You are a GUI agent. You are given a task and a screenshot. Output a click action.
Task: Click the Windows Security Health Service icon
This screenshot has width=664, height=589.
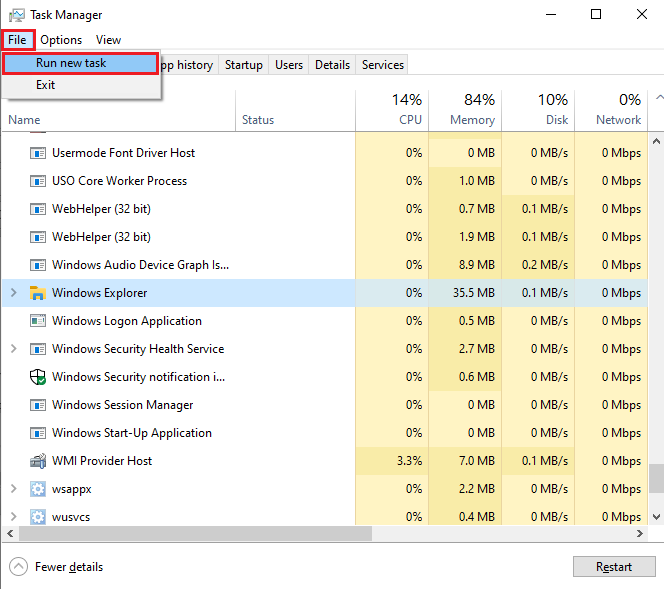tap(38, 349)
